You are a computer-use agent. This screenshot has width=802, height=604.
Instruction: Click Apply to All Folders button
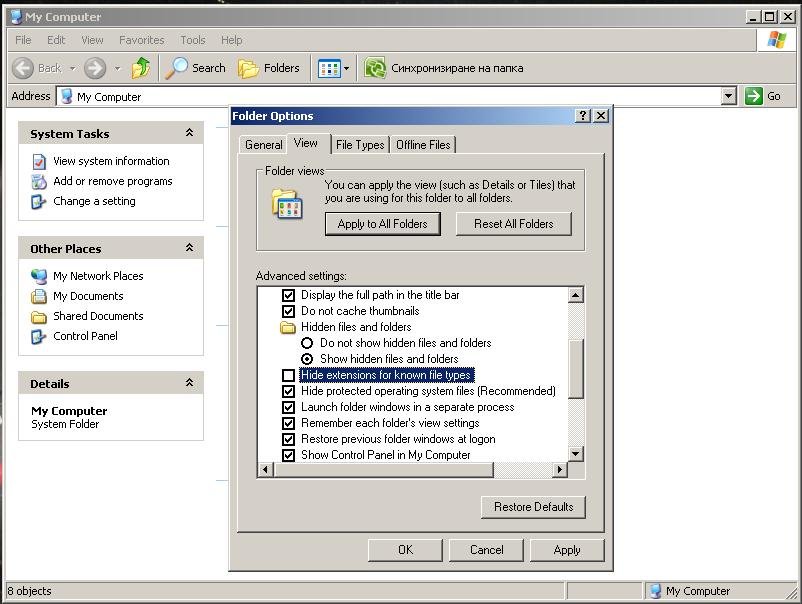tap(383, 224)
